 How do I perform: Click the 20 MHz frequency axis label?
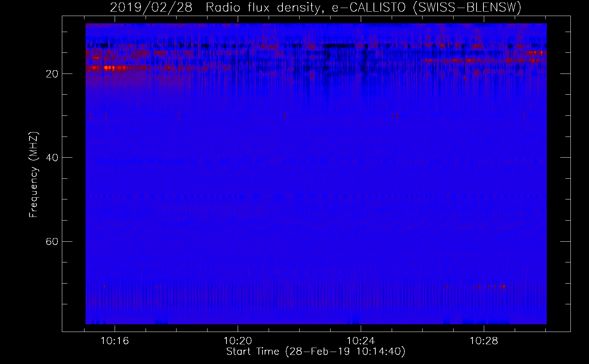tap(52, 74)
